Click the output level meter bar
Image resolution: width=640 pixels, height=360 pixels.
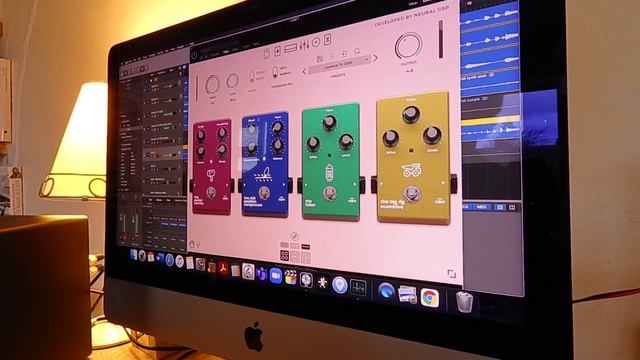point(441,39)
